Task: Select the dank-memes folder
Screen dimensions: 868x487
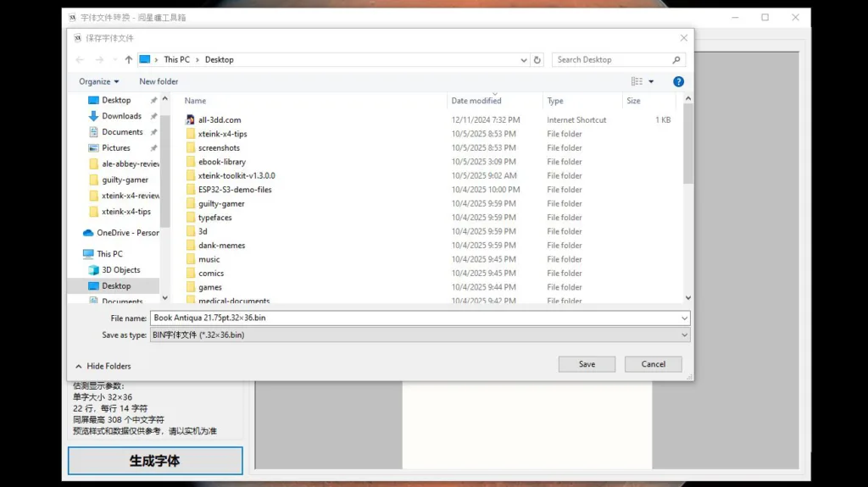Action: click(221, 245)
